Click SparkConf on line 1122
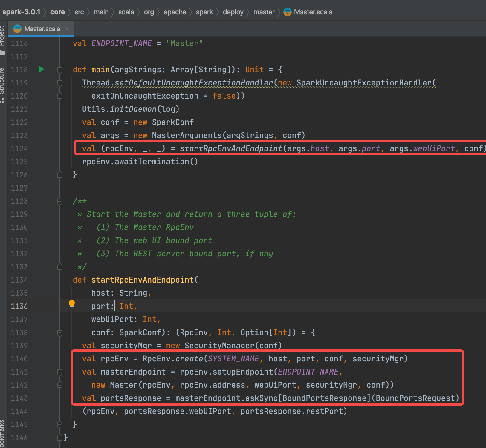 (x=173, y=122)
